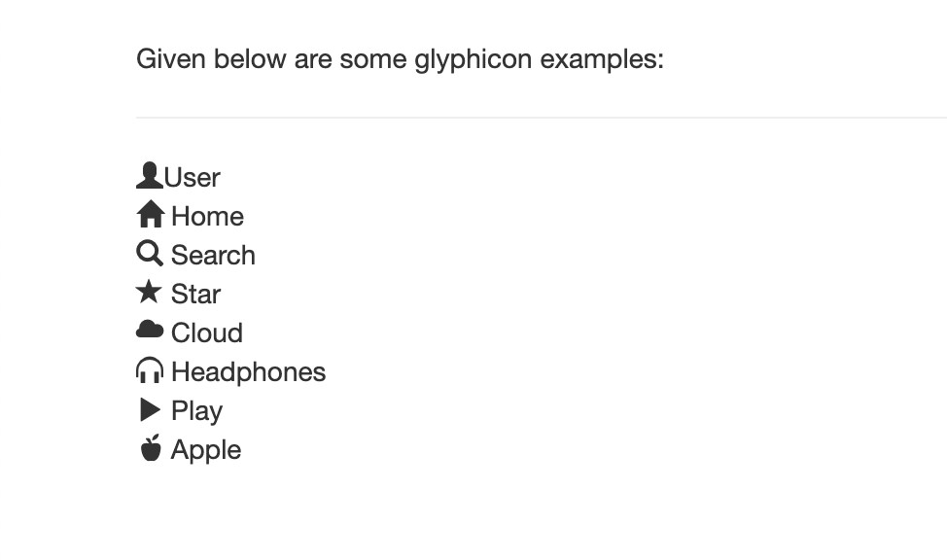Select the "Star" text label

point(195,295)
